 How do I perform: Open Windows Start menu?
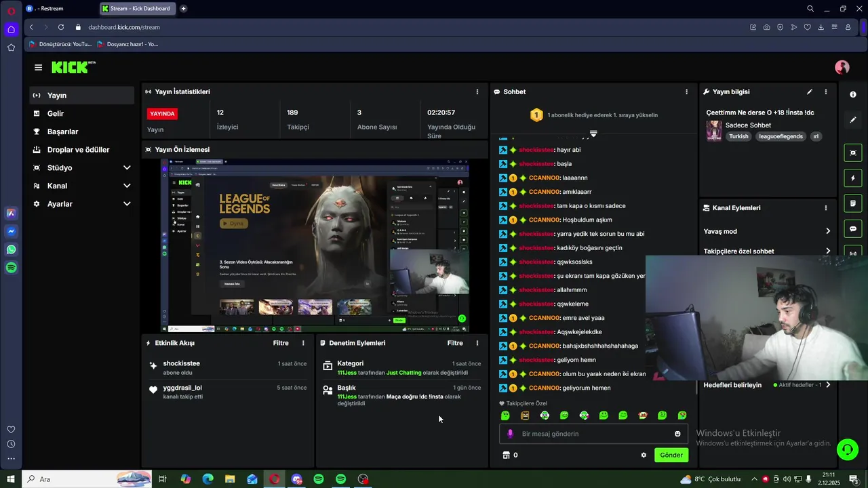(x=11, y=479)
